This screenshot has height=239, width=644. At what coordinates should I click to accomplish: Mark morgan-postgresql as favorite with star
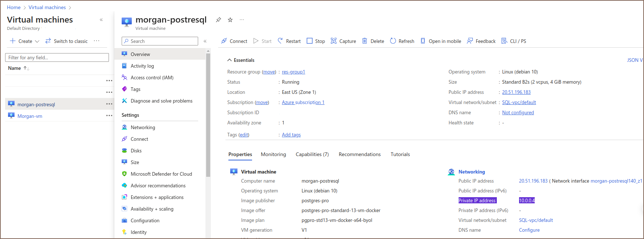click(230, 20)
